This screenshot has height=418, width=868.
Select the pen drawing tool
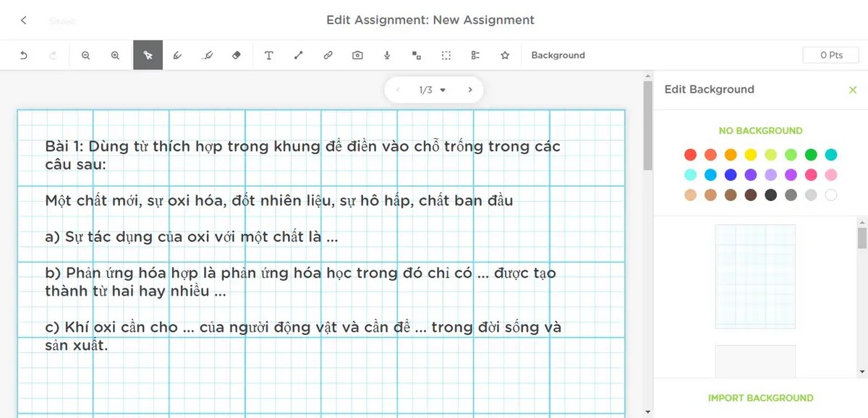[178, 55]
